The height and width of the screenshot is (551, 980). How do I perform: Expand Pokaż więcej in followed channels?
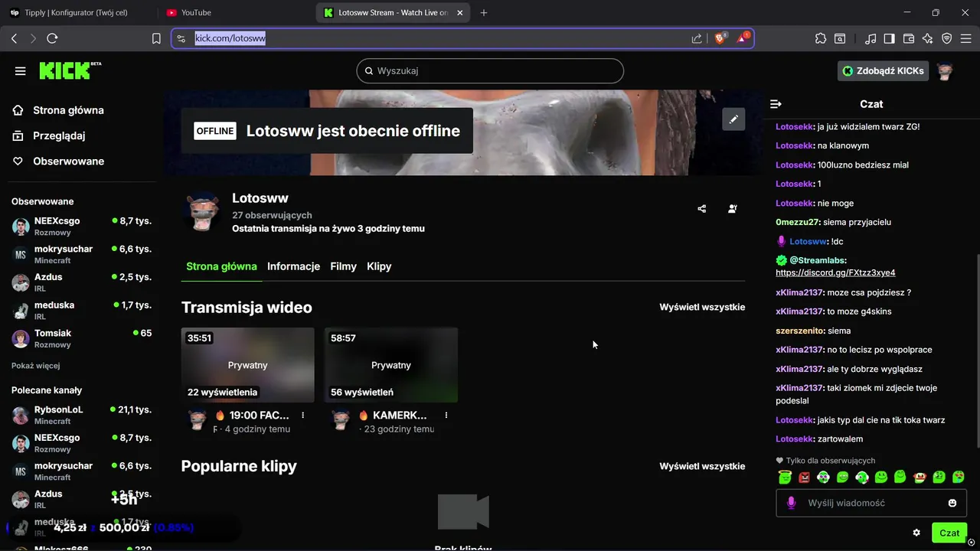pos(35,366)
